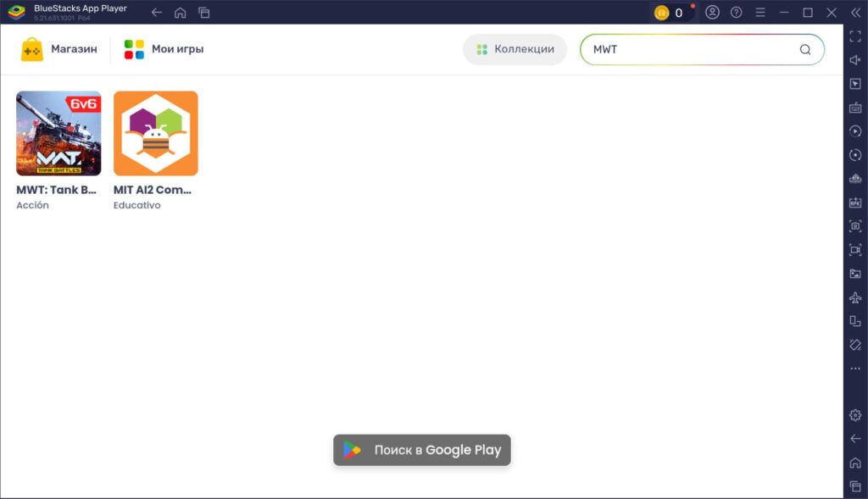The width and height of the screenshot is (868, 499).
Task: Open the Магазин store tab
Action: click(58, 49)
